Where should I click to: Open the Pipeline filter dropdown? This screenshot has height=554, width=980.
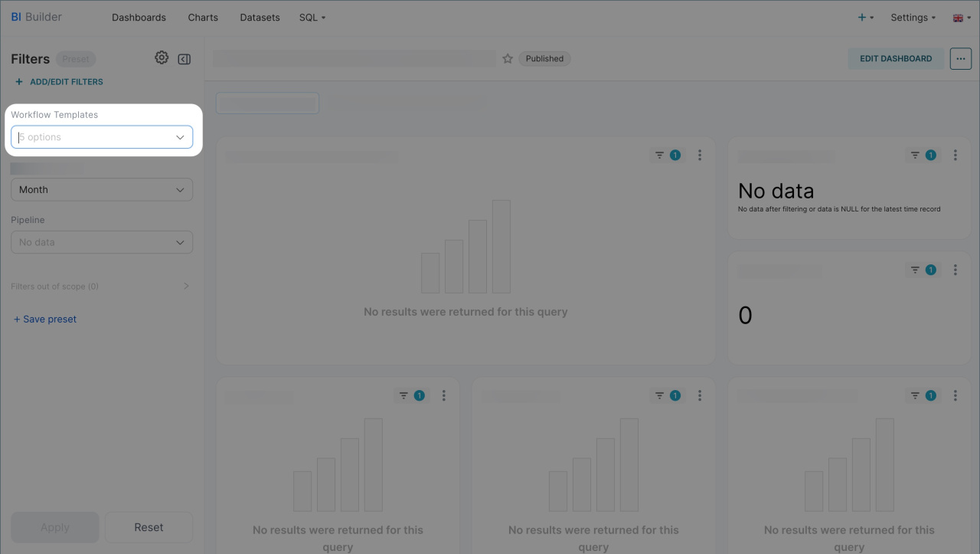tap(102, 242)
